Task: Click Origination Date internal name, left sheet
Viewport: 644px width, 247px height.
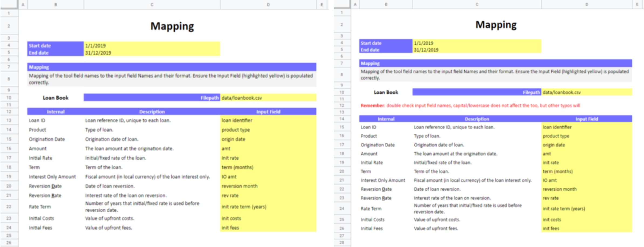Action: coord(47,139)
